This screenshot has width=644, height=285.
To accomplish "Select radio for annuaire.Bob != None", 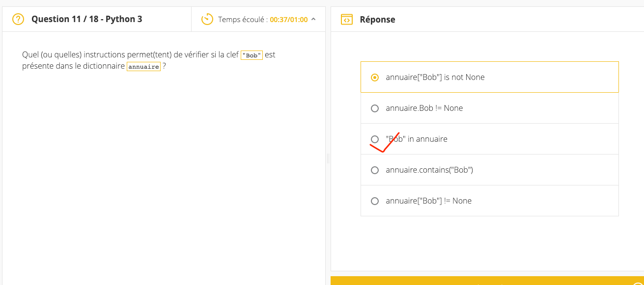I will [x=375, y=108].
